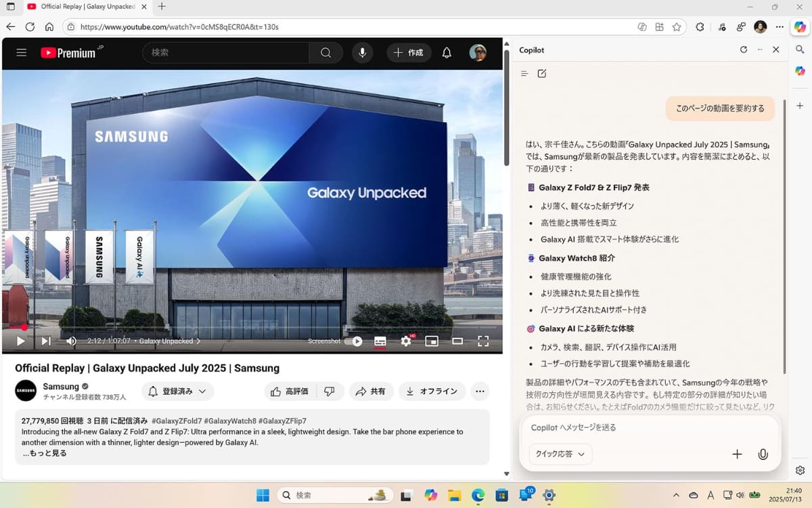The height and width of the screenshot is (508, 812).
Task: Click the 作成 create button
Action: pos(409,53)
